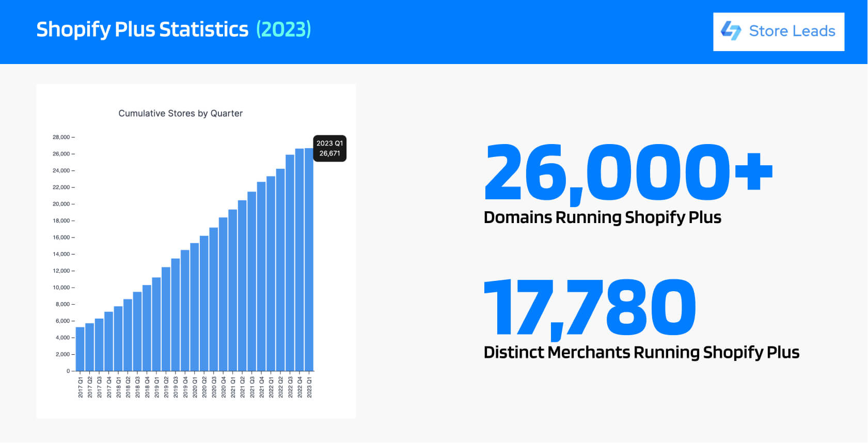Image resolution: width=868 pixels, height=443 pixels.
Task: Click the "16,000" y-axis label
Action: (61, 238)
